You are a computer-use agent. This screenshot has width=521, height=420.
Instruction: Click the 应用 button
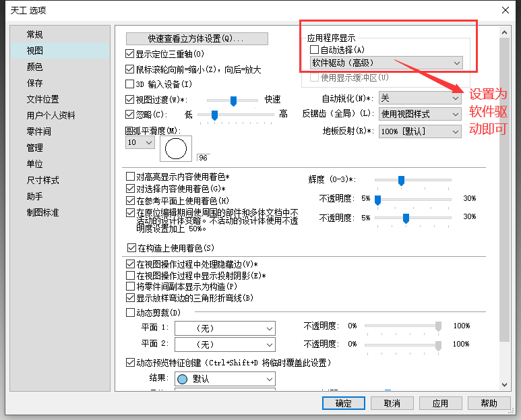click(440, 403)
